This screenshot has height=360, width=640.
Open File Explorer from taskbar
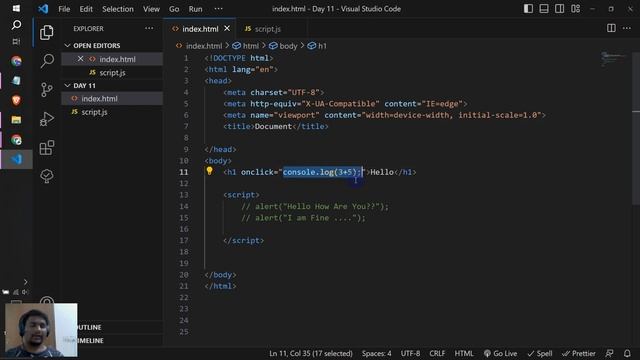pyautogui.click(x=16, y=120)
